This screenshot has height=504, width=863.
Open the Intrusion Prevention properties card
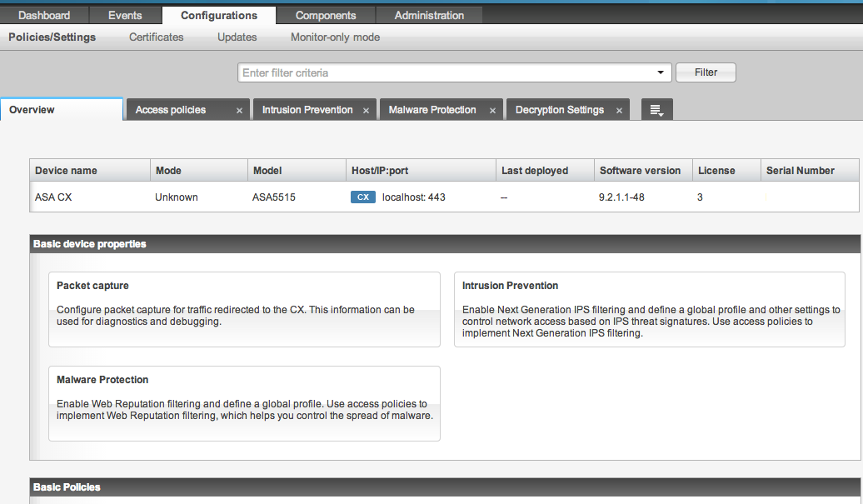tap(649, 308)
